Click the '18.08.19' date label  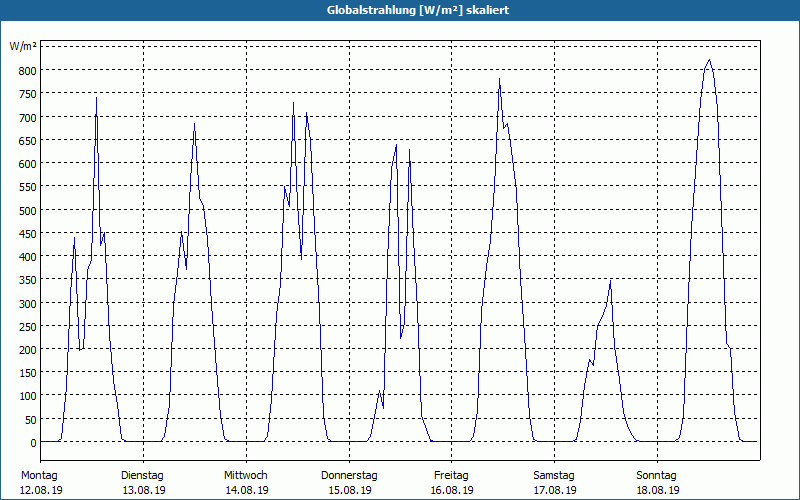click(x=658, y=490)
